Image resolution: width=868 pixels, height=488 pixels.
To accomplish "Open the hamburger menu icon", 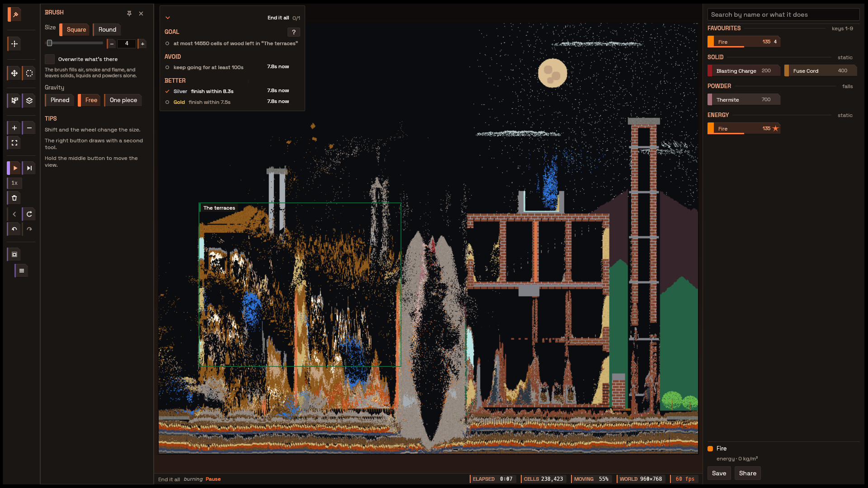I will click(x=21, y=271).
